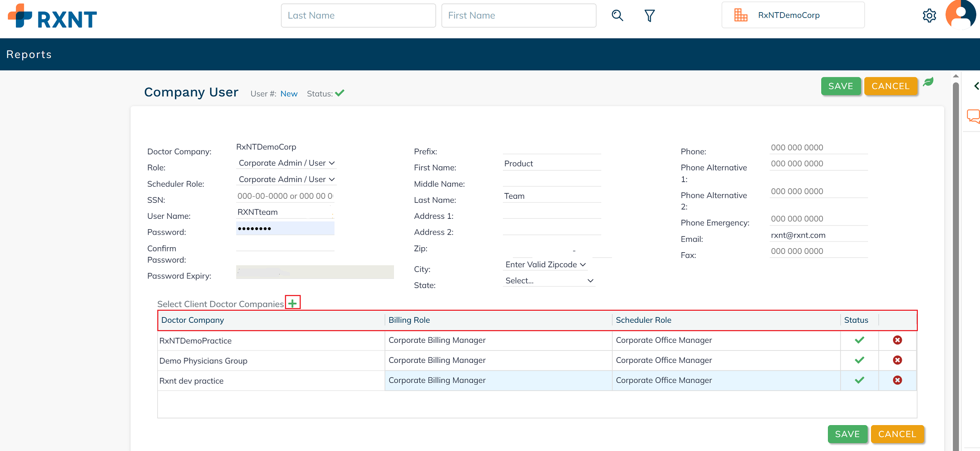Open the settings gear icon
This screenshot has height=451, width=980.
(929, 16)
